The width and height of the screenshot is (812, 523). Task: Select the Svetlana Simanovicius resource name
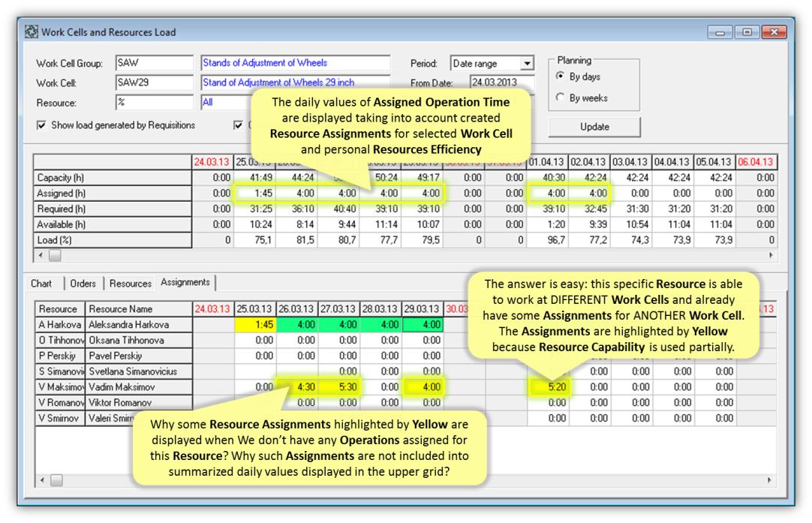pyautogui.click(x=139, y=371)
